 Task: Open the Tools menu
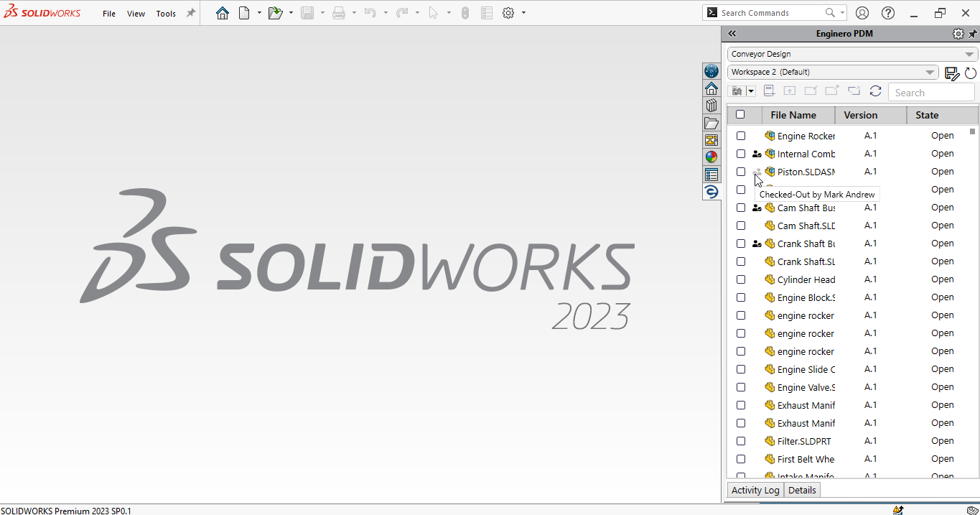[x=166, y=14]
